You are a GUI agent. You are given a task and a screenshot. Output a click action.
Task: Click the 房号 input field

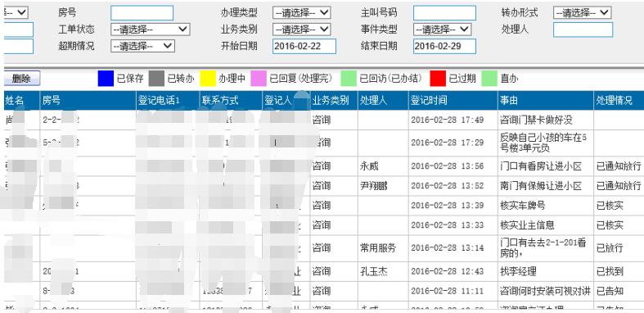(142, 13)
